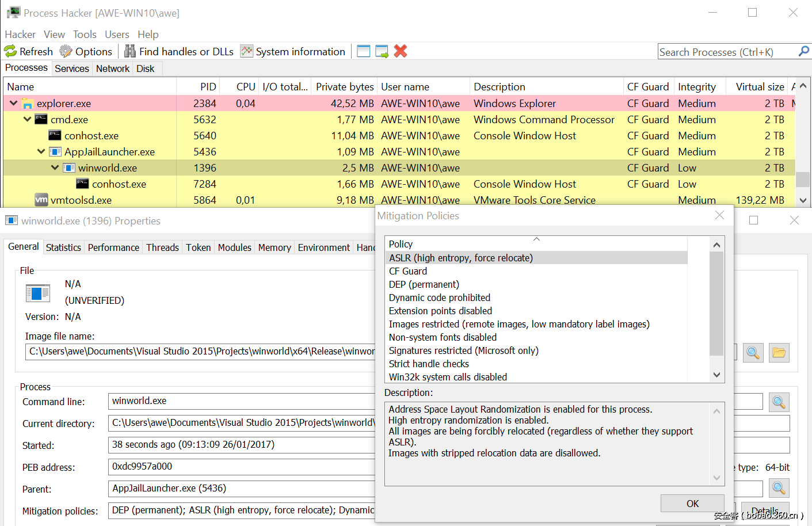Viewport: 812px width, 526px height.
Task: Click folder icon beside image file name
Action: tap(779, 352)
